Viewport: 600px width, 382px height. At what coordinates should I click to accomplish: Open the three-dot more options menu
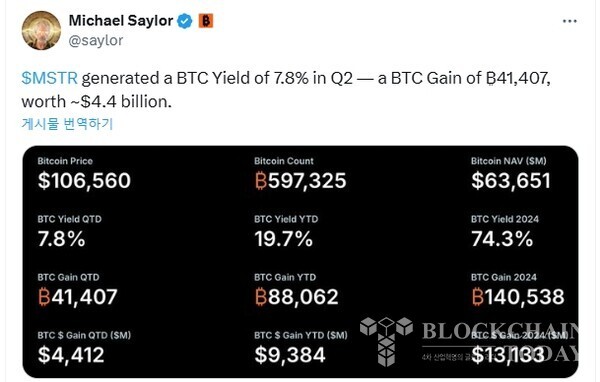[x=570, y=21]
